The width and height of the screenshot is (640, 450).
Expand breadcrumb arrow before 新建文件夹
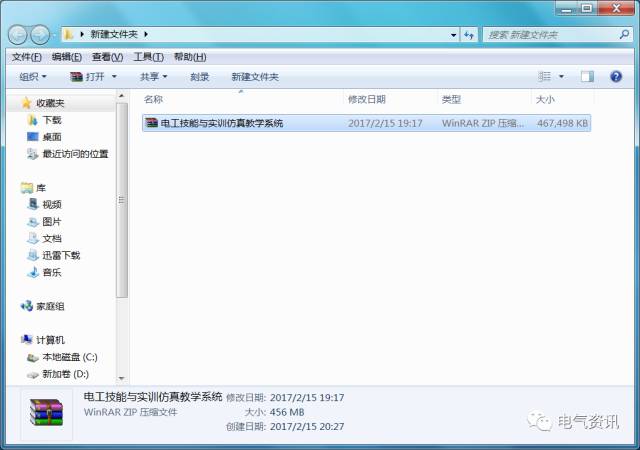pos(82,34)
